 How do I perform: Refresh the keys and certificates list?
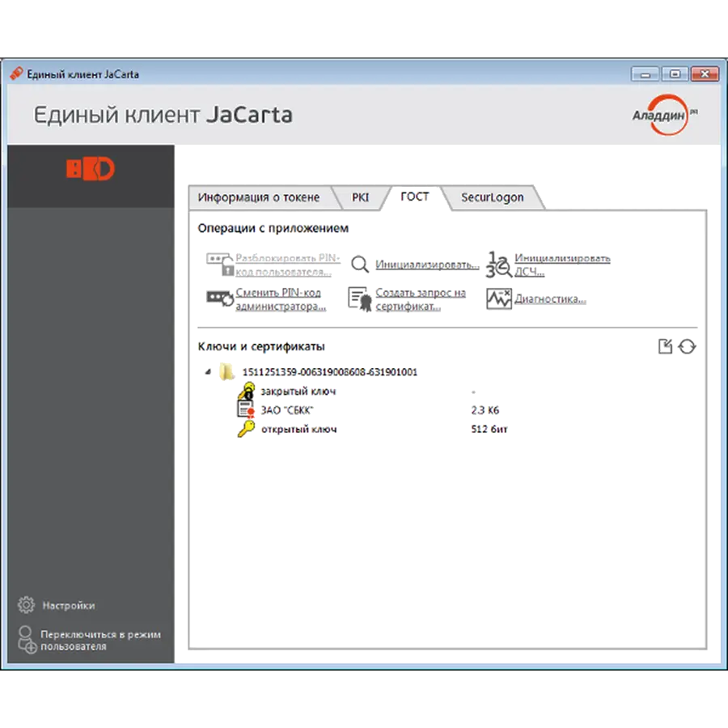click(x=687, y=346)
